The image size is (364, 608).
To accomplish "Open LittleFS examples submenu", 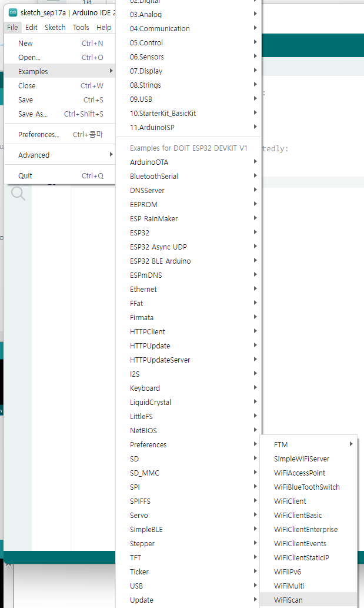I will [x=189, y=417].
